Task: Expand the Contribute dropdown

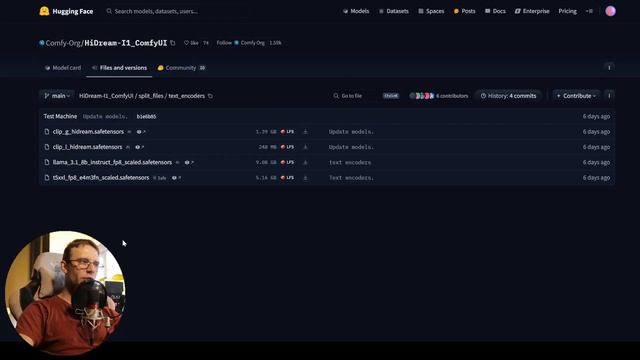Action: tap(576, 96)
